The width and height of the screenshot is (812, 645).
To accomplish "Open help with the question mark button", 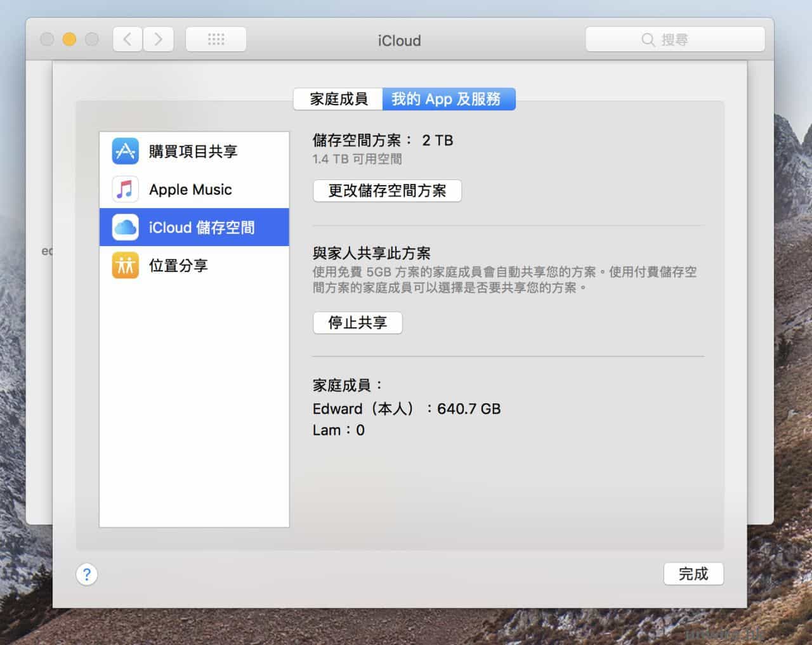I will (x=87, y=575).
